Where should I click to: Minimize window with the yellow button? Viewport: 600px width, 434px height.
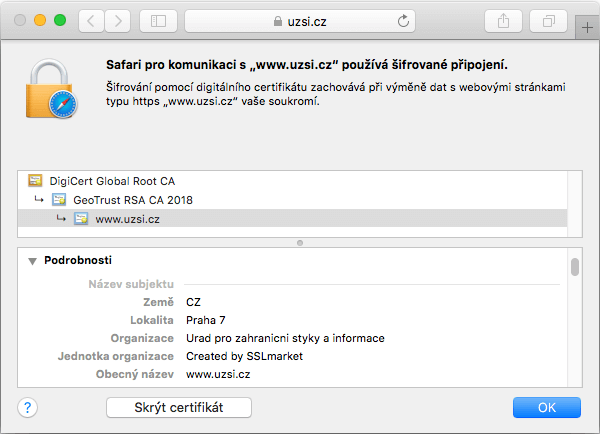click(40, 20)
